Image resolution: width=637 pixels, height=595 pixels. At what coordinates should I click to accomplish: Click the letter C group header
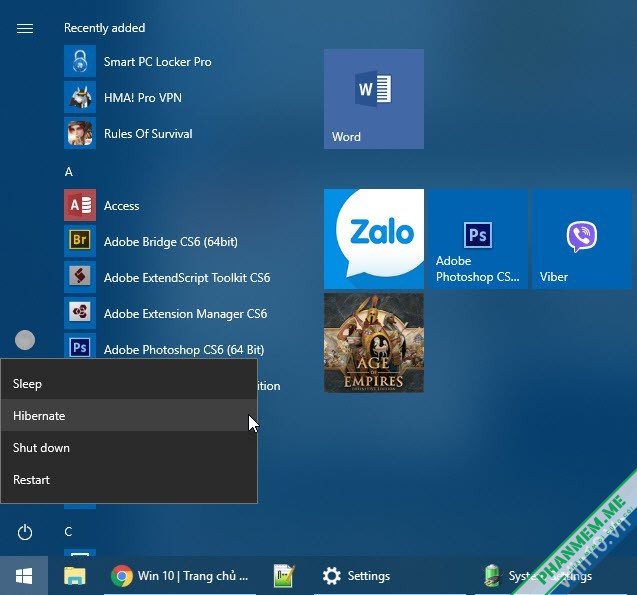tap(68, 532)
